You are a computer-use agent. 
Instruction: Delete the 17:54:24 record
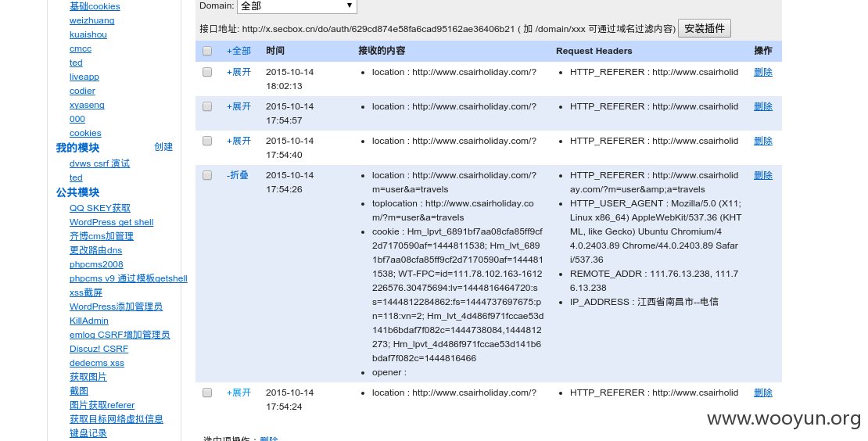coord(762,393)
